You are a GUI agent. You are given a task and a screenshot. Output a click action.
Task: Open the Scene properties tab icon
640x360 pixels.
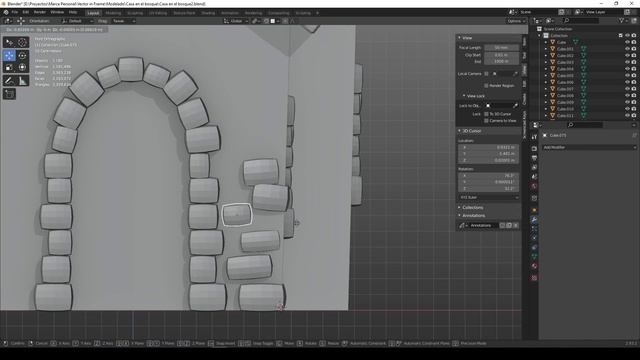point(534,176)
